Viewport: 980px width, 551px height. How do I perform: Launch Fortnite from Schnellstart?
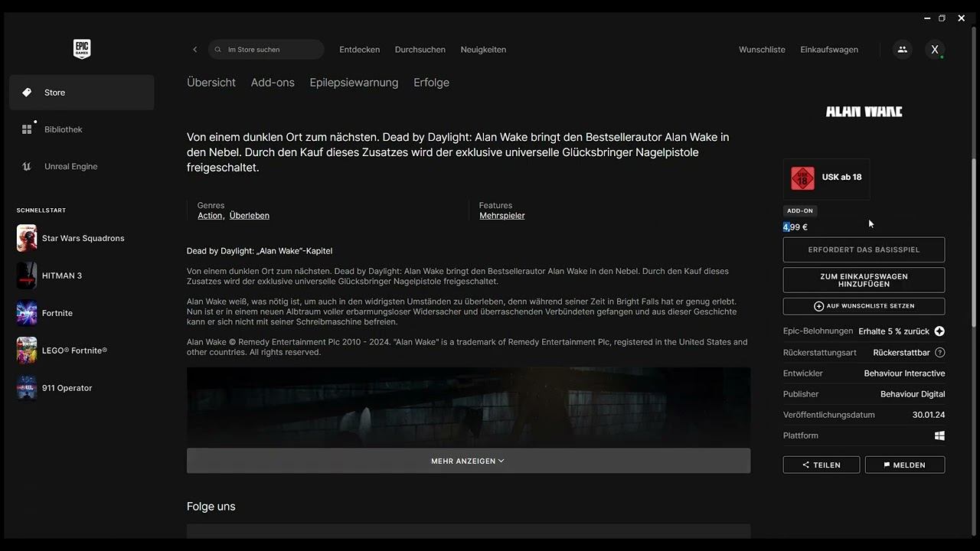pos(82,313)
